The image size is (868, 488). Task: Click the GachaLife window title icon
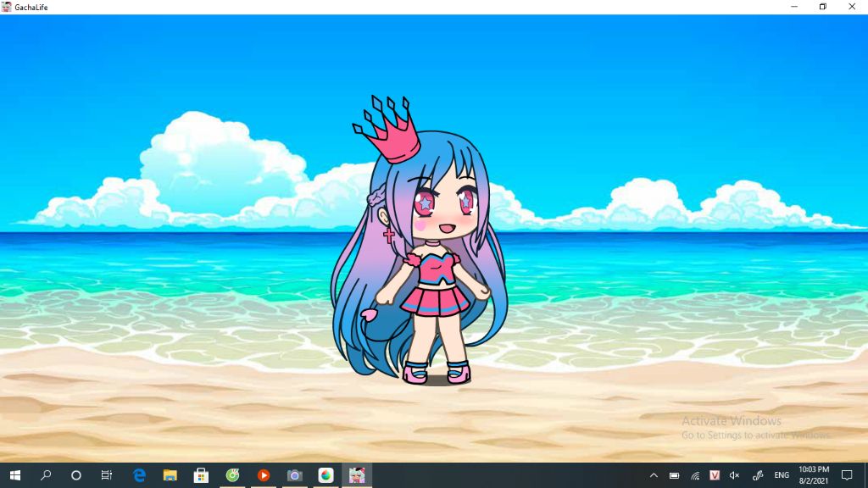click(7, 7)
